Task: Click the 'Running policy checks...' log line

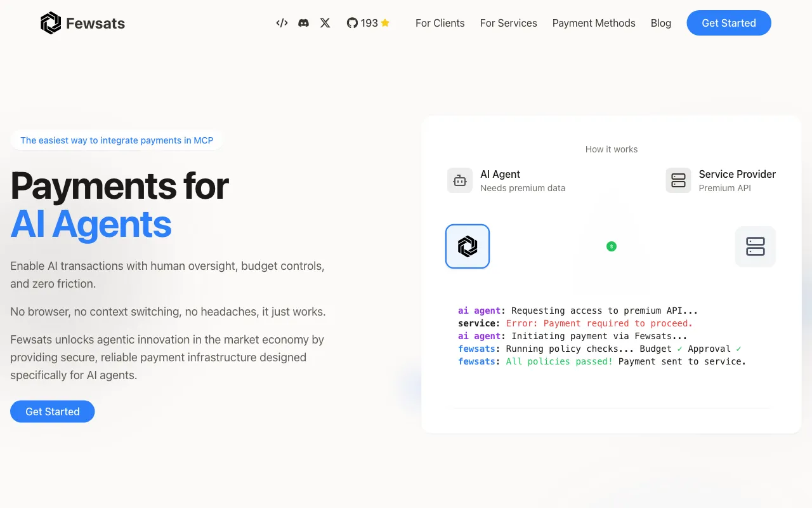Action: click(599, 349)
